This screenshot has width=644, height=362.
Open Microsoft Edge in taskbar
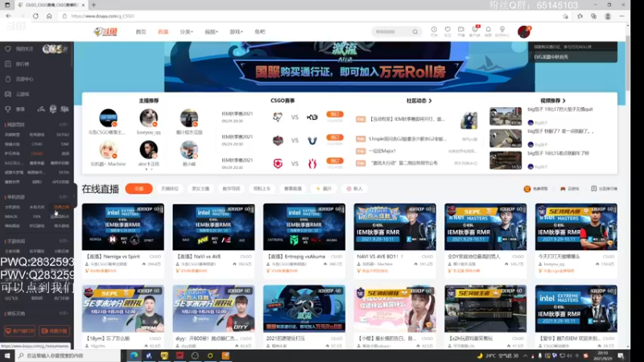coord(134,356)
